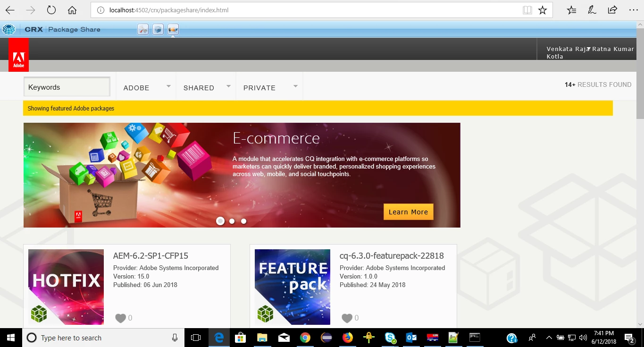Screen dimensions: 644x347
Task: Click the Adobe logo
Action: click(x=18, y=55)
